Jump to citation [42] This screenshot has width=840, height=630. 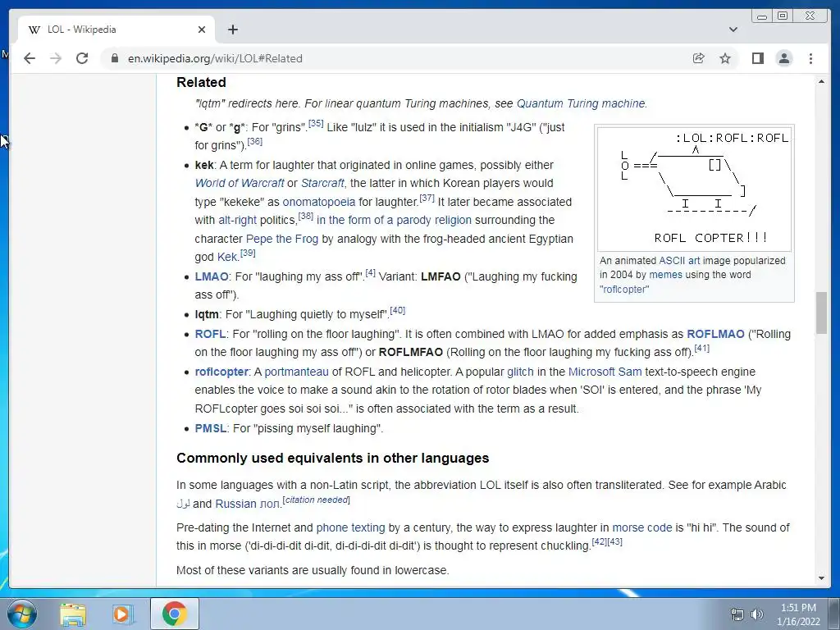[600, 542]
